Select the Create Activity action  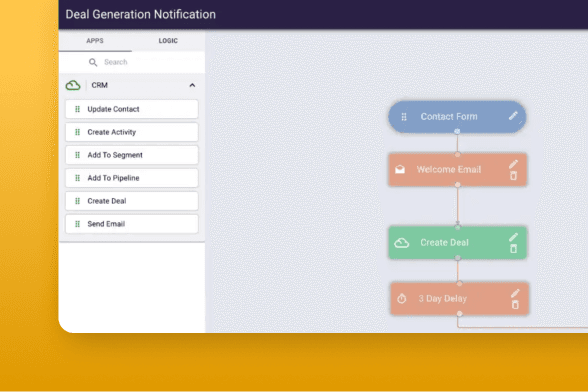pos(132,132)
